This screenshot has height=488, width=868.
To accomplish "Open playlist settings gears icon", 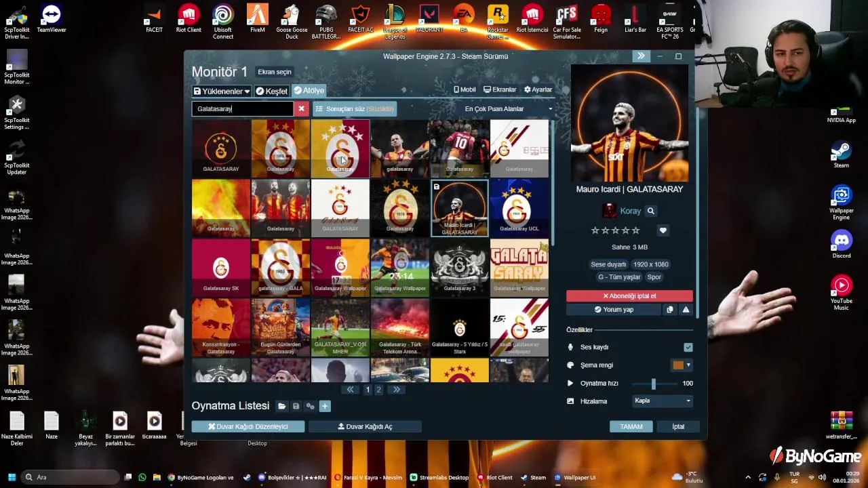I will pos(310,406).
